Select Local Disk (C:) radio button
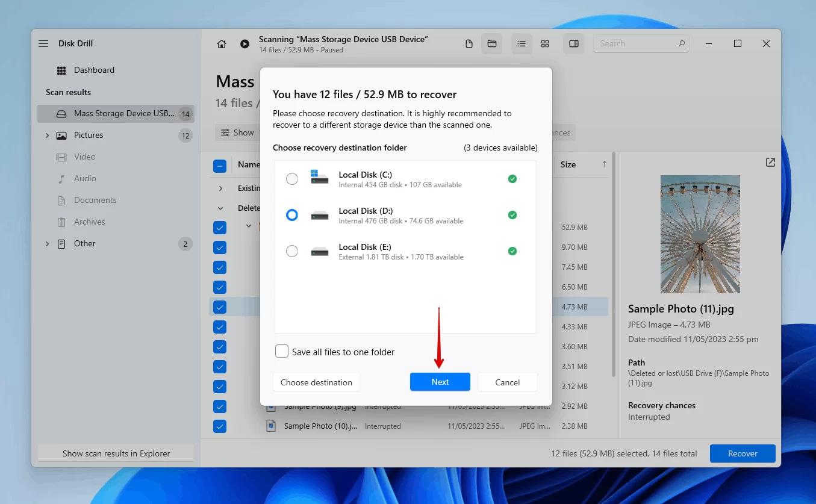 point(292,179)
